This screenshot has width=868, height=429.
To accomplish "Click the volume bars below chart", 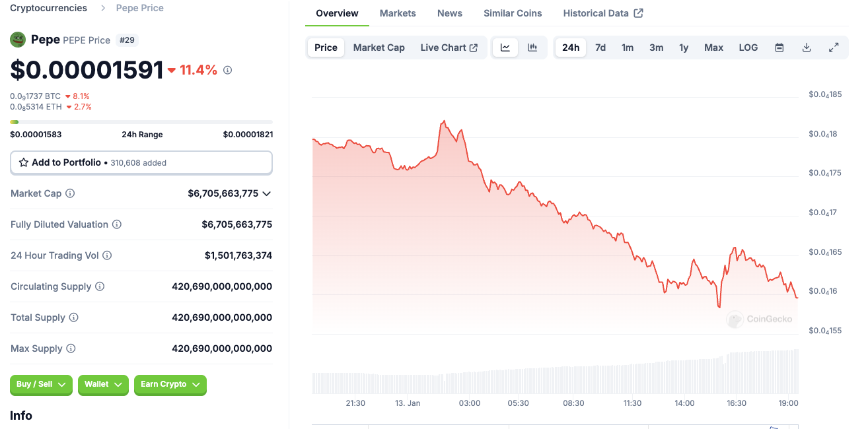I will 555,373.
